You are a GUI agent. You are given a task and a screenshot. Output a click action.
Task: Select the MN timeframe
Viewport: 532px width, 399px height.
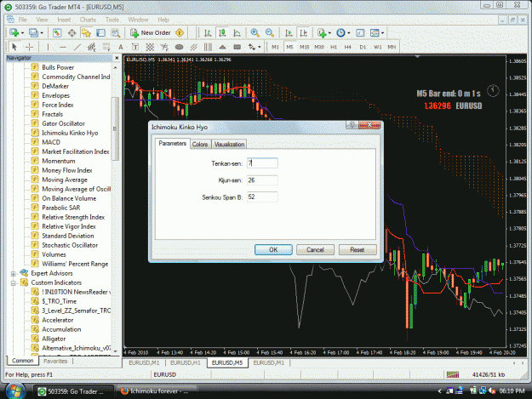(x=392, y=47)
